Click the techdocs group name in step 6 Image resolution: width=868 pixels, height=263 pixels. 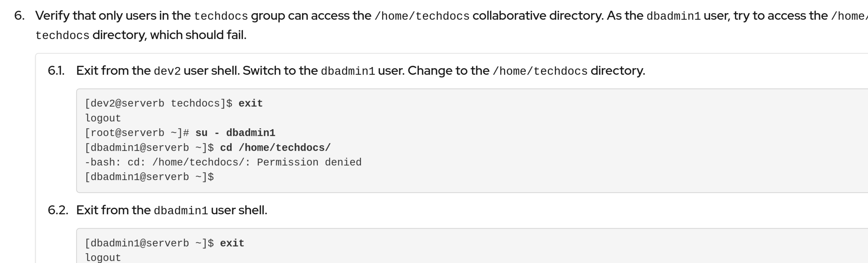(x=221, y=16)
